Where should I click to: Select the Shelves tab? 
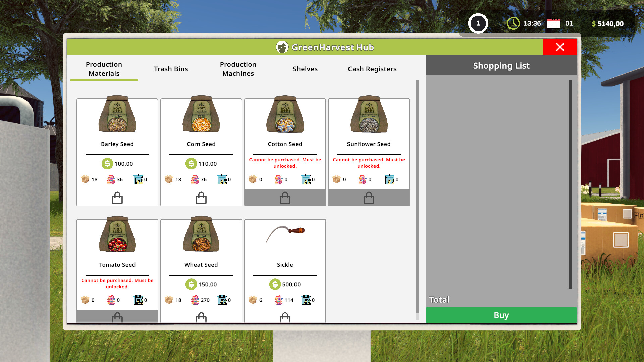[305, 69]
